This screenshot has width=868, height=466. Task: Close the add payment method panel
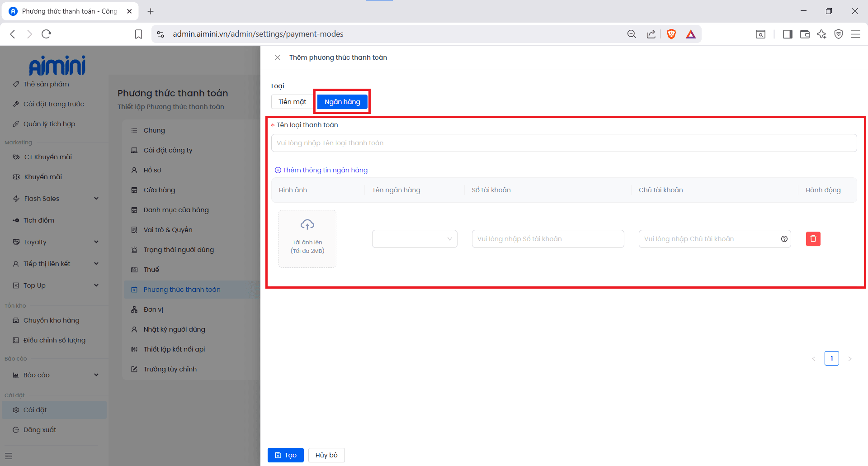point(278,57)
